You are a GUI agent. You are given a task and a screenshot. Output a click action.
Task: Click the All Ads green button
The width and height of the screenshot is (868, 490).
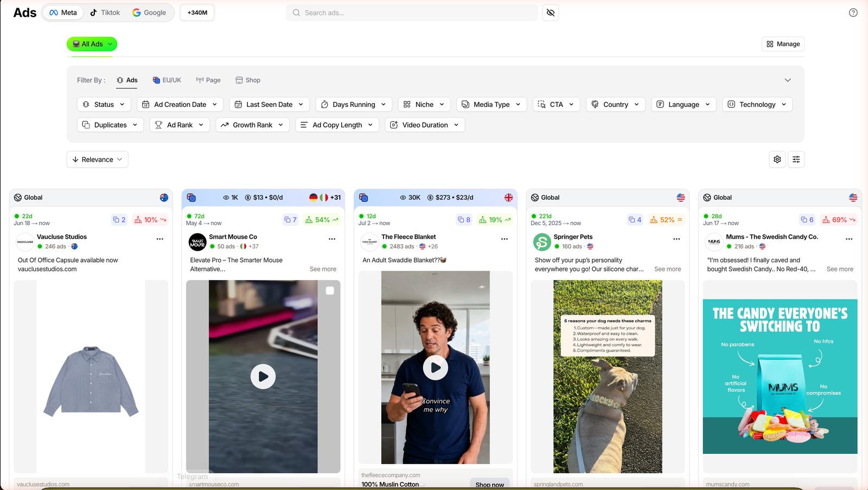pos(92,44)
